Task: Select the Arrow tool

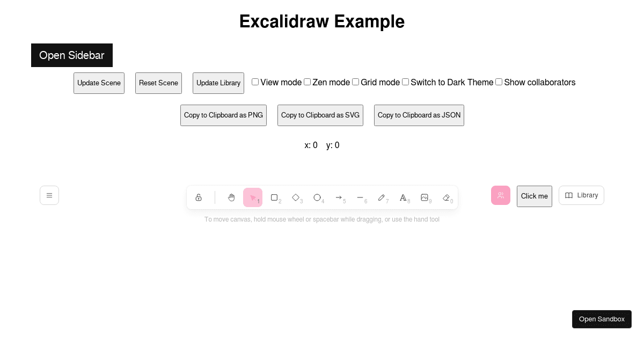Action: [339, 197]
